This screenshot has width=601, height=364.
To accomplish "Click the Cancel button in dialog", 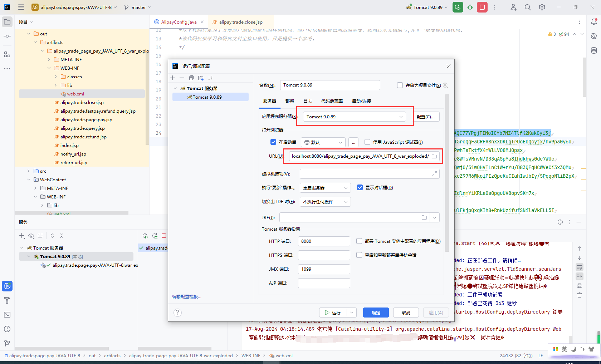I will pyautogui.click(x=406, y=313).
